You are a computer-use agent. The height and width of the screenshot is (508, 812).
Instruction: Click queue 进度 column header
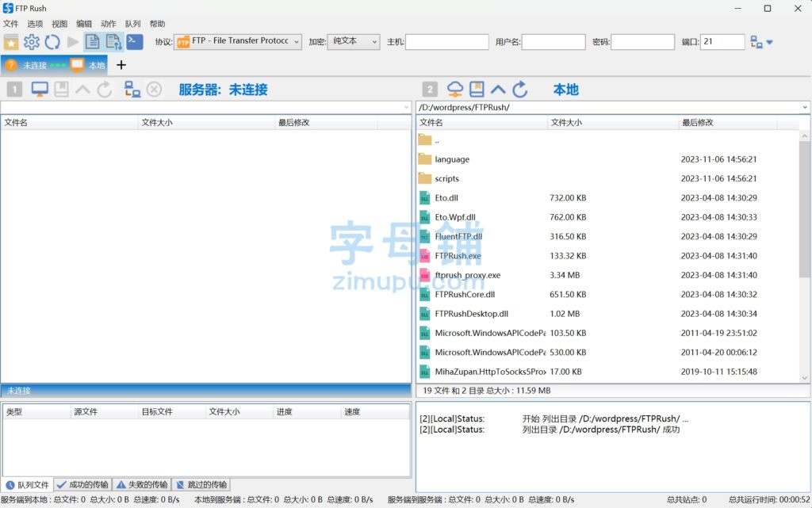click(x=307, y=412)
